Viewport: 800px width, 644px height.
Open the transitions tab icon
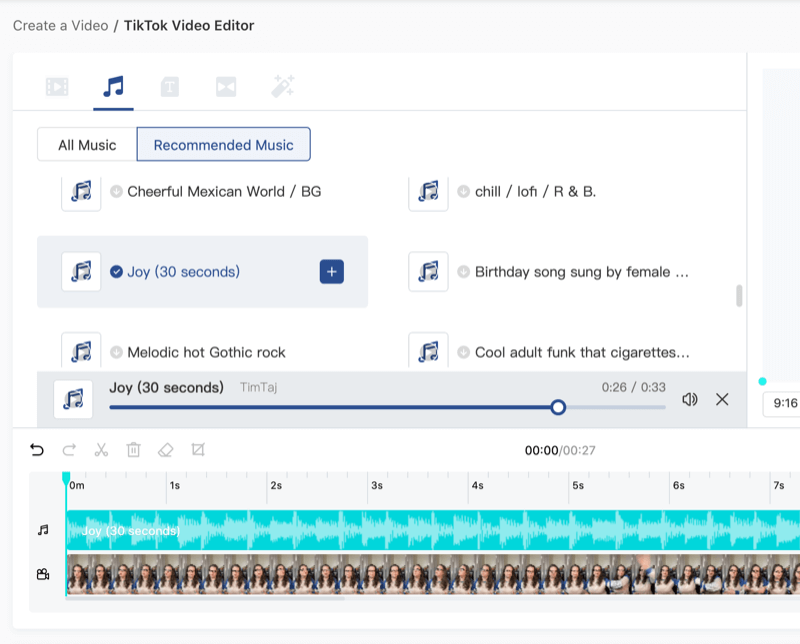[x=226, y=87]
